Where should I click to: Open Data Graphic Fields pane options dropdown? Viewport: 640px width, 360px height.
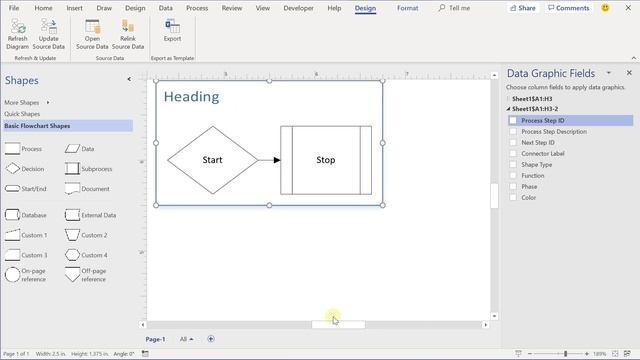point(609,73)
